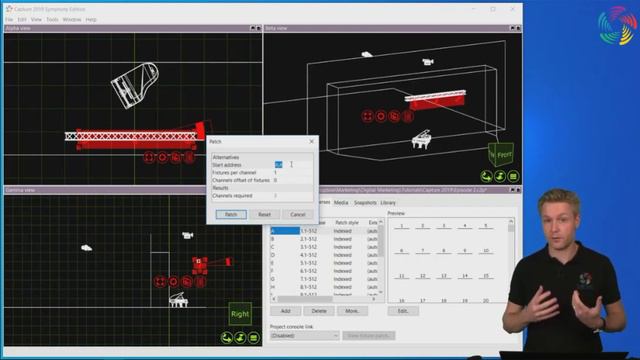The height and width of the screenshot is (360, 640).
Task: Click the middle green view icon in Gamma view
Action: coord(240,338)
